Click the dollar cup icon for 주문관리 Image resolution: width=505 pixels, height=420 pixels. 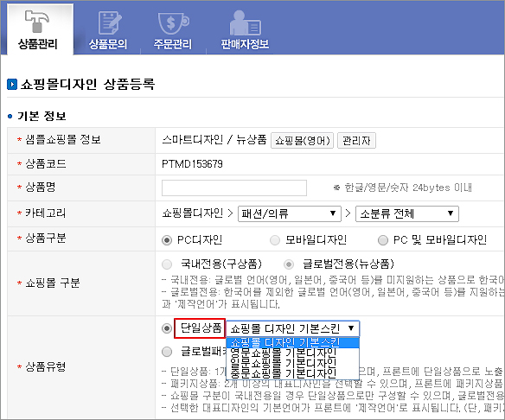pos(174,23)
